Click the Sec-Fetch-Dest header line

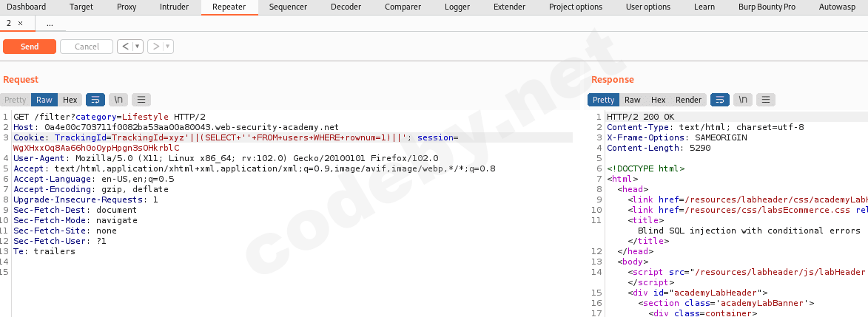pyautogui.click(x=75, y=211)
